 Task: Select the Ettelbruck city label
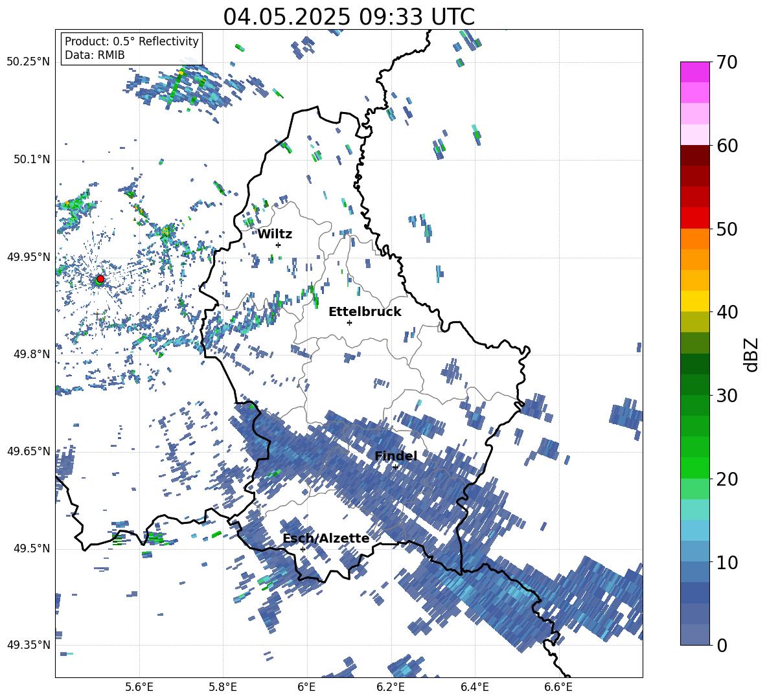coord(365,312)
